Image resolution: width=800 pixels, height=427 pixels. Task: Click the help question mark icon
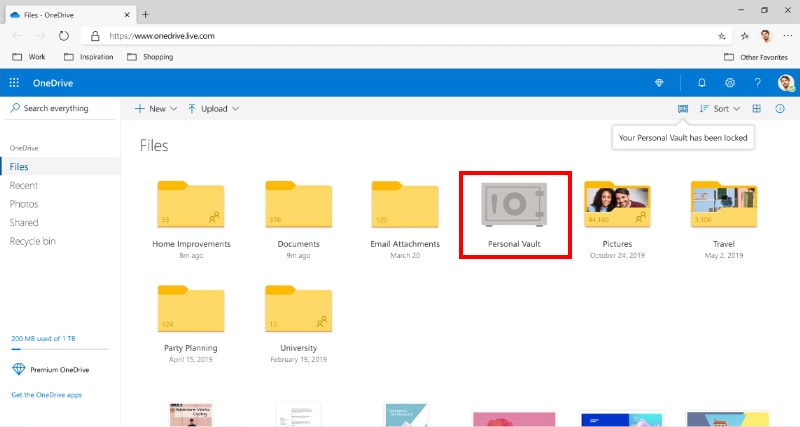click(758, 83)
